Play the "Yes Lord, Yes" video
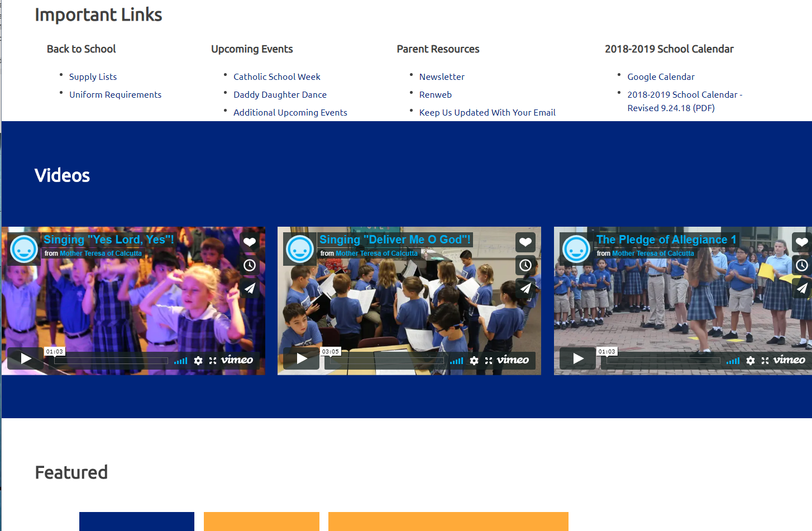The width and height of the screenshot is (812, 531). (26, 358)
